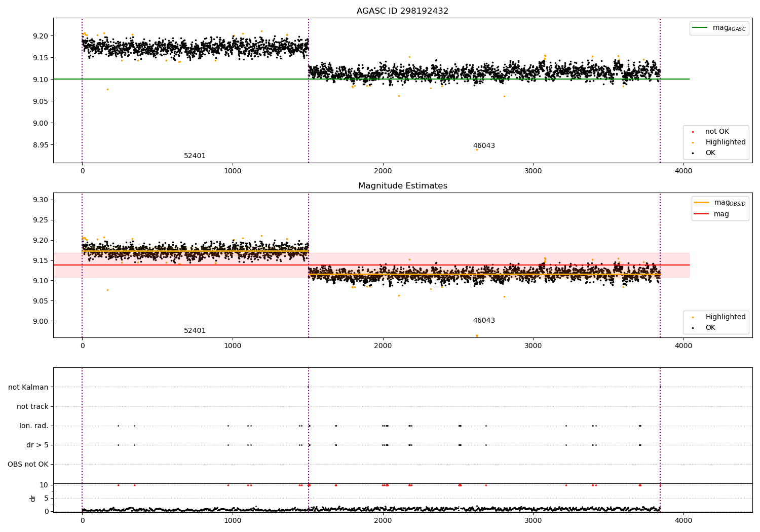Click the 2000 x-tick under the top plot

pyautogui.click(x=383, y=171)
